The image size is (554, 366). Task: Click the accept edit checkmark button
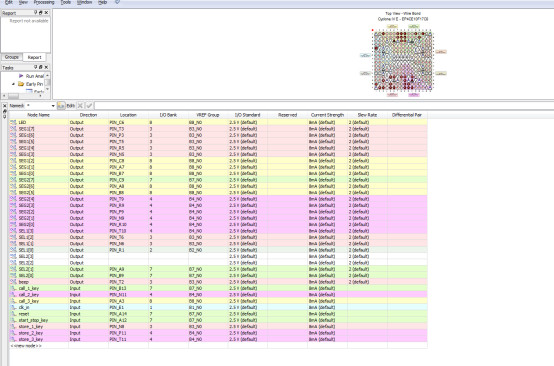tap(89, 106)
